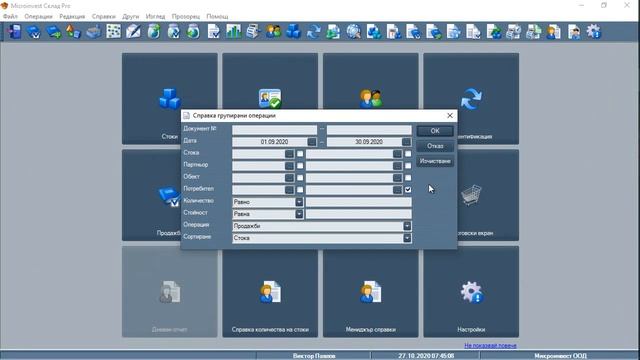Tick the first checkbox in the Партньор row
Image resolution: width=640 pixels, height=360 pixels.
pos(300,166)
